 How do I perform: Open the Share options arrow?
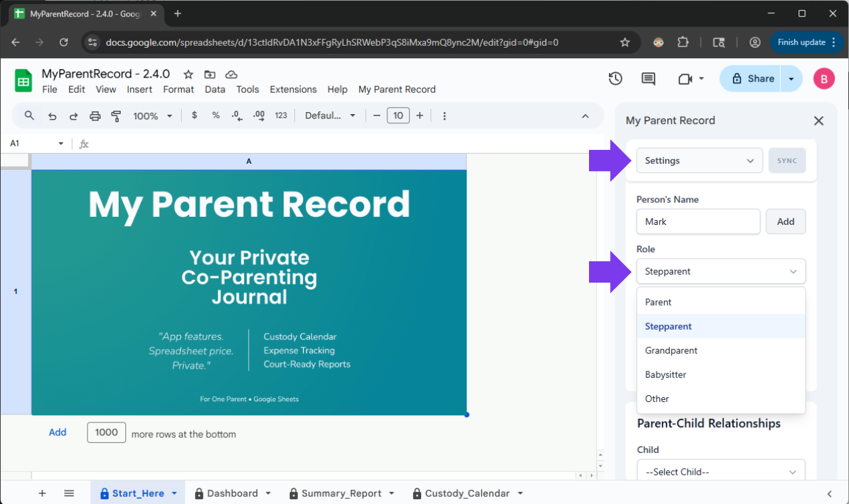coord(791,78)
